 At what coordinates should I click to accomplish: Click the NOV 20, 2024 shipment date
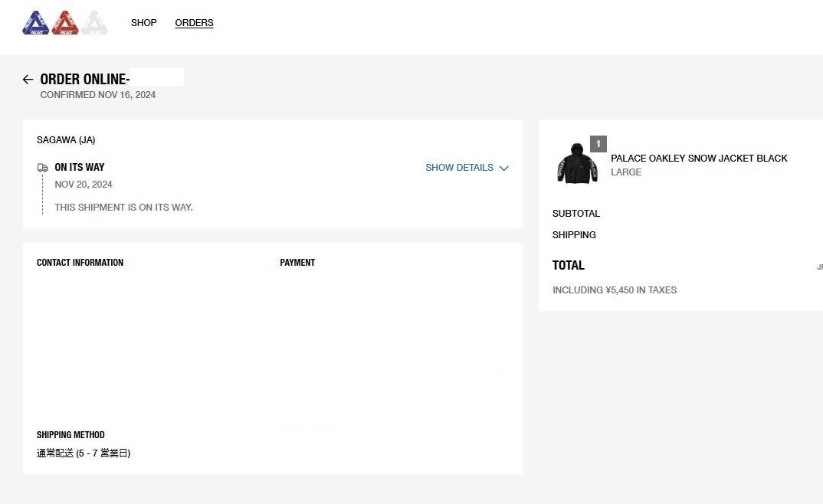click(84, 185)
